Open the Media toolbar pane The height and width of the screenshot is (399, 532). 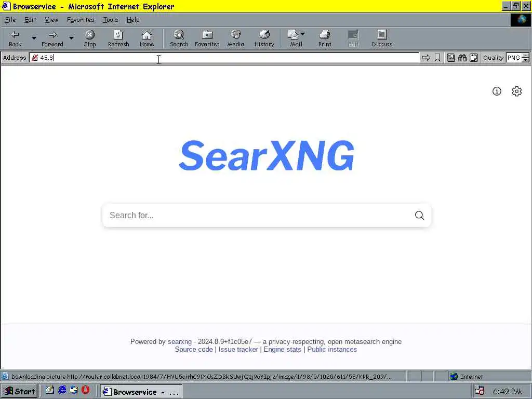235,38
